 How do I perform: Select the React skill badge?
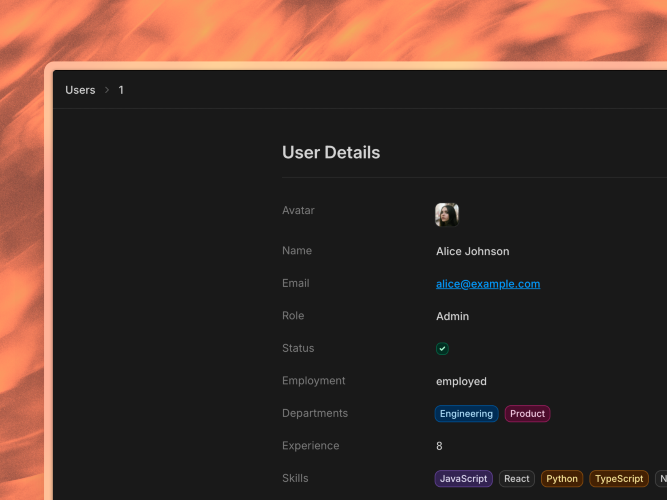(516, 479)
